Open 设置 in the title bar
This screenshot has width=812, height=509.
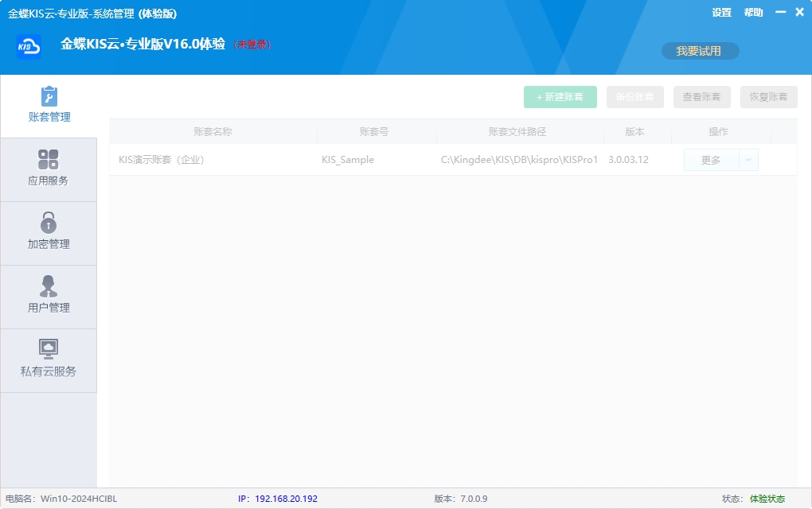click(x=721, y=13)
